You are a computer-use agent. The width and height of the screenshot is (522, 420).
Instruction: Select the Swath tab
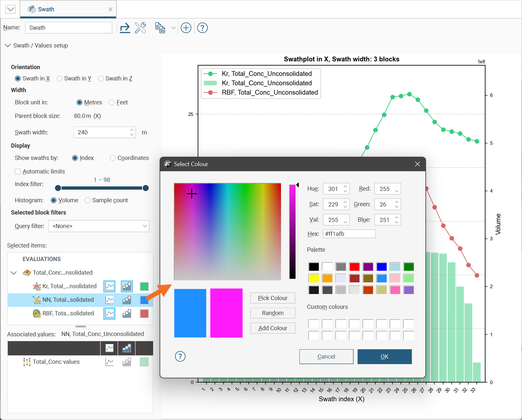pyautogui.click(x=68, y=9)
